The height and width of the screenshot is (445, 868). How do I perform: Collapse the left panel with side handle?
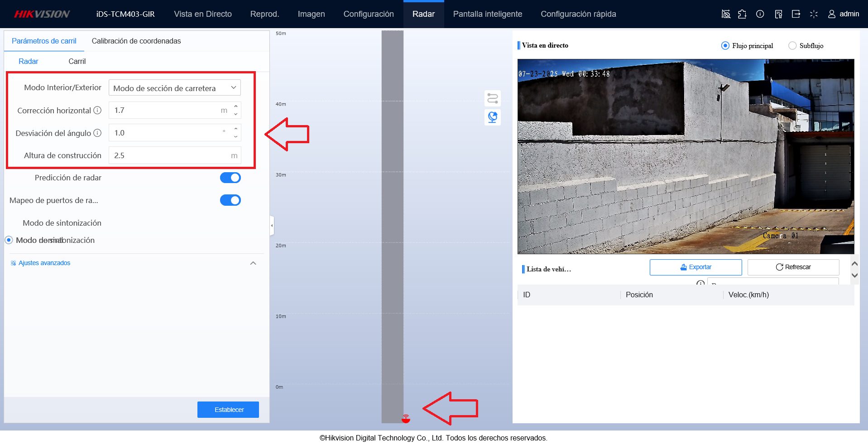point(272,225)
